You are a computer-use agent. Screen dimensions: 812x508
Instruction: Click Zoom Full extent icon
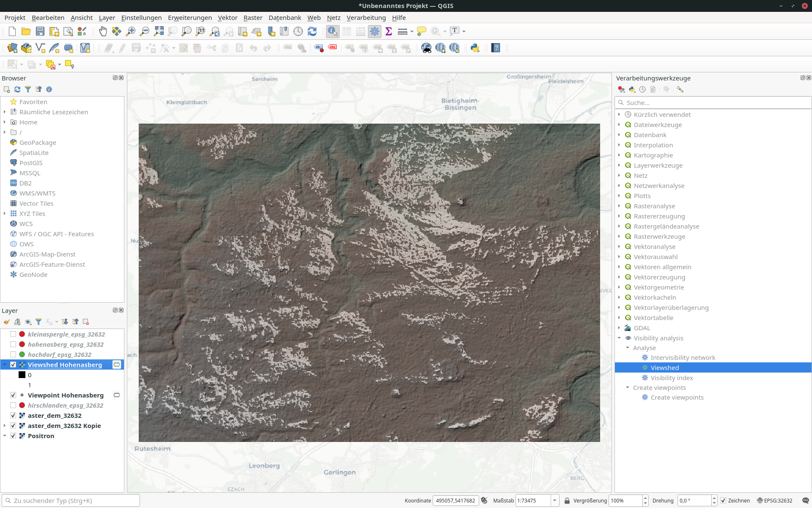pos(159,31)
